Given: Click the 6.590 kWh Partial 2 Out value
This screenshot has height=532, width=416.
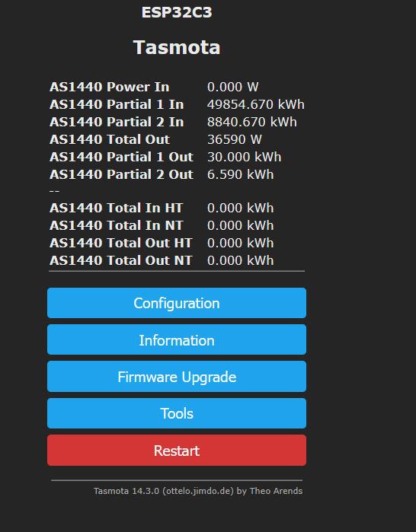Looking at the screenshot, I should 241,175.
